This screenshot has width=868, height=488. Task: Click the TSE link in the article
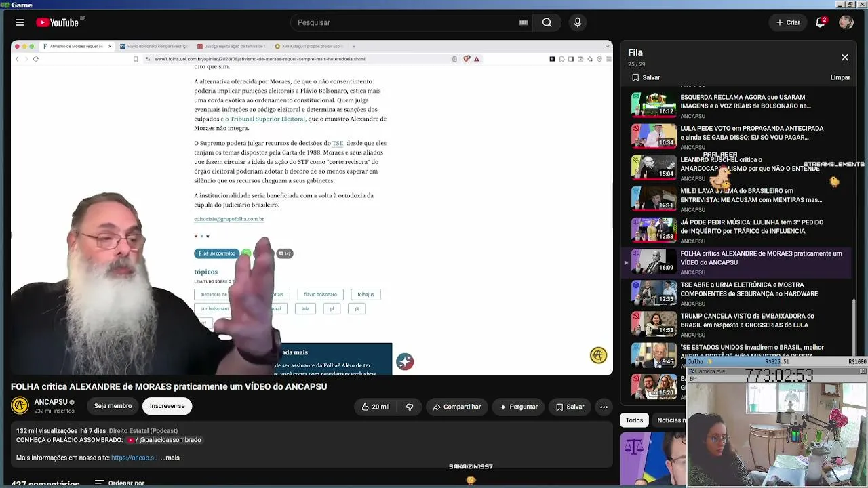pyautogui.click(x=338, y=143)
